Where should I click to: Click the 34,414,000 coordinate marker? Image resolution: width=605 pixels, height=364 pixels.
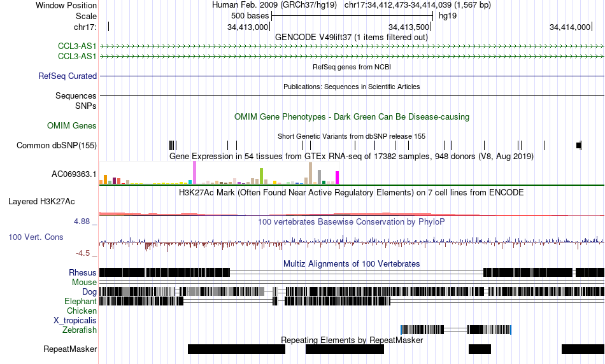(x=570, y=27)
